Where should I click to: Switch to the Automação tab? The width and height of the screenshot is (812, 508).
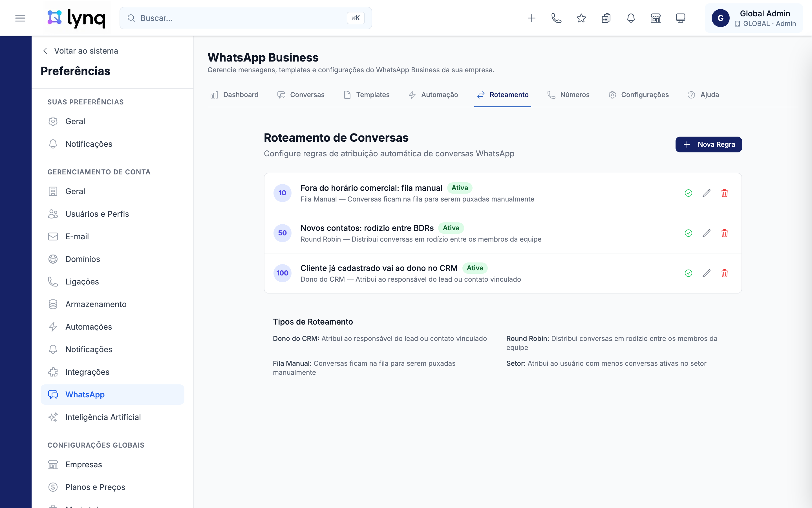[433, 95]
